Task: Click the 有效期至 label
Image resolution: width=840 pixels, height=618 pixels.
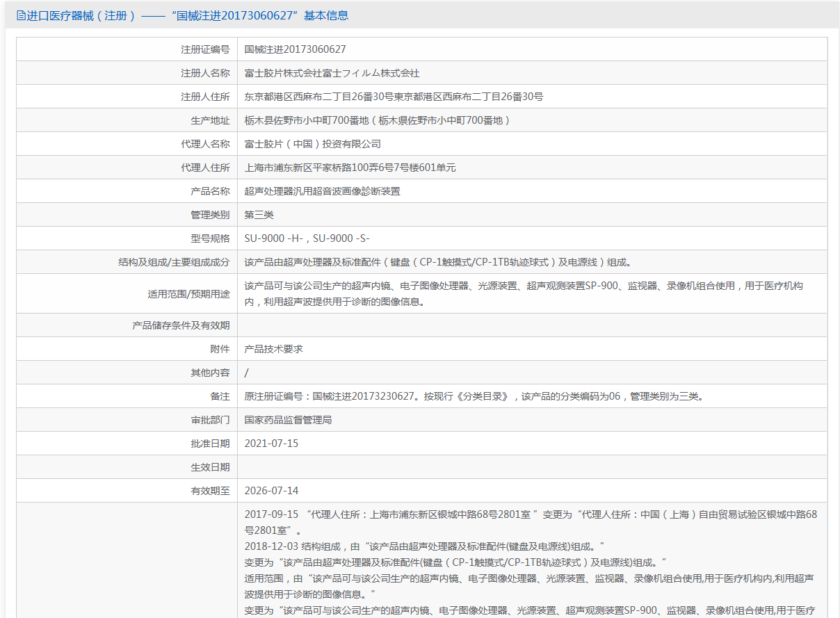Action: click(x=210, y=491)
